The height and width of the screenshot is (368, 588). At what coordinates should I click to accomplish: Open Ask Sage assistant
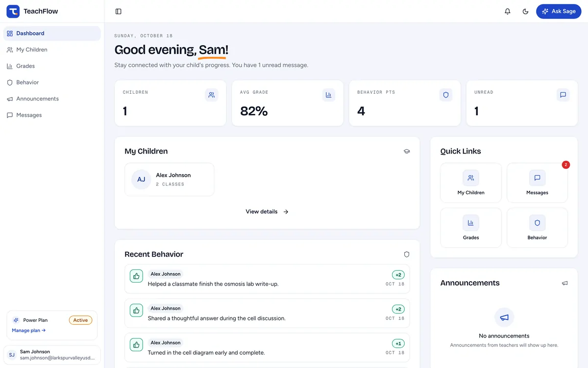coord(559,11)
